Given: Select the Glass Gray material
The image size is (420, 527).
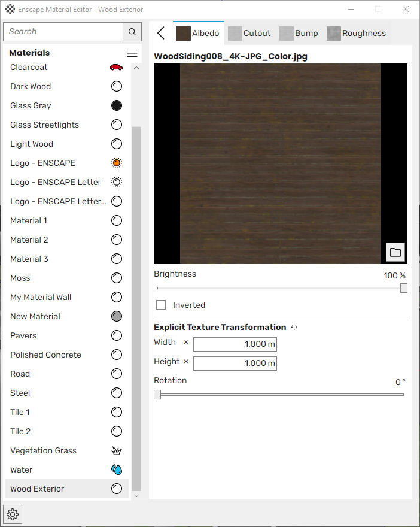Looking at the screenshot, I should pyautogui.click(x=67, y=105).
